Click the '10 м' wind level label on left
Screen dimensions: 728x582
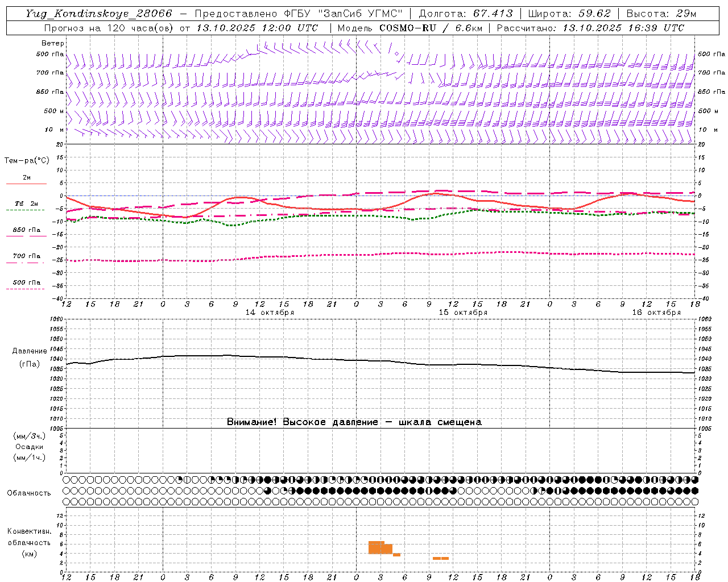pos(55,130)
